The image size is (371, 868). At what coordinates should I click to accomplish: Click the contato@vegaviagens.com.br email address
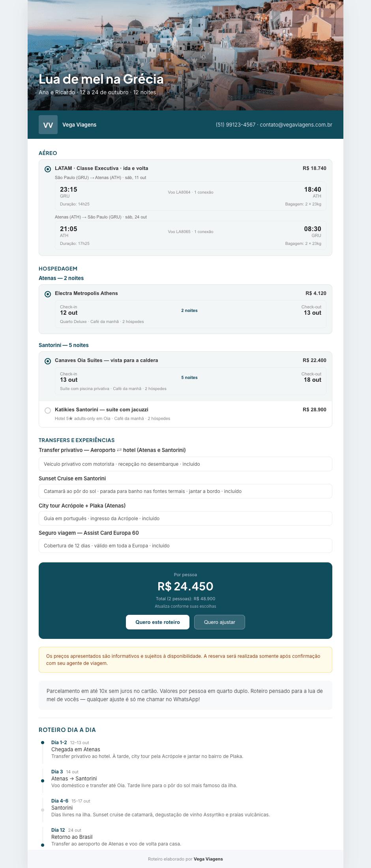pos(296,125)
